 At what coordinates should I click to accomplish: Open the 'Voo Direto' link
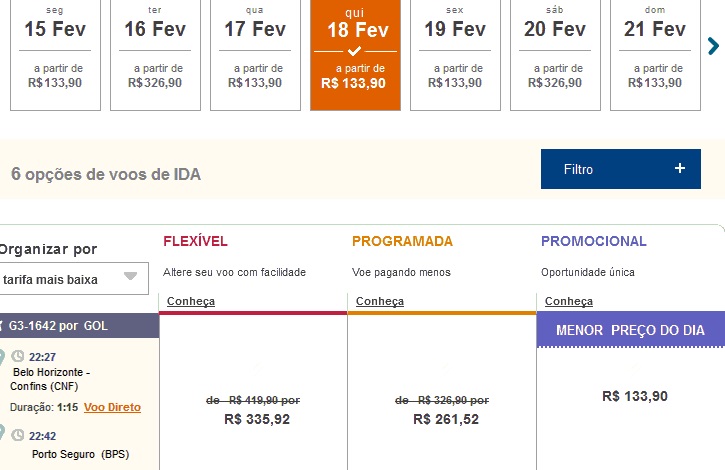(x=112, y=407)
